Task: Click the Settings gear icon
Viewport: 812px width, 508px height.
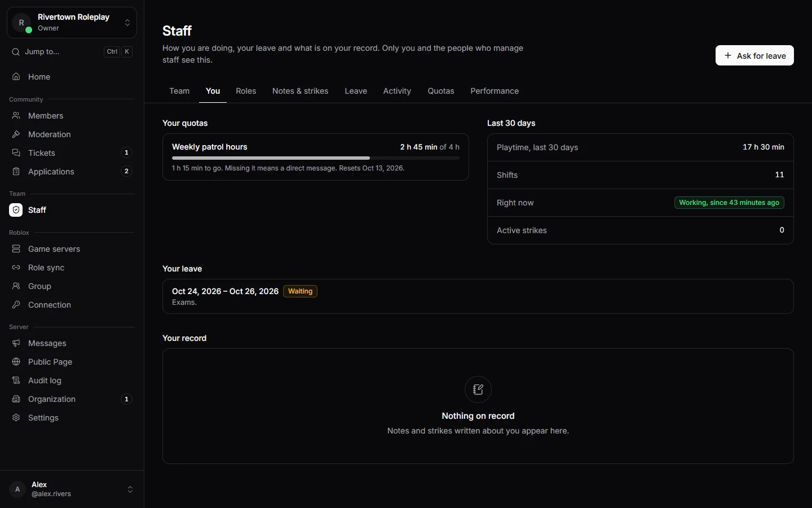Action: coord(16,418)
